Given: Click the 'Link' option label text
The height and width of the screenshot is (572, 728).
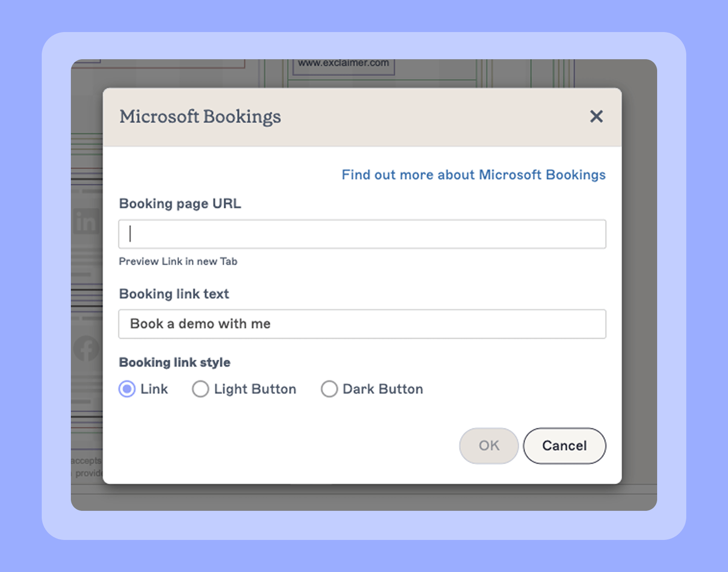Looking at the screenshot, I should click(x=154, y=389).
